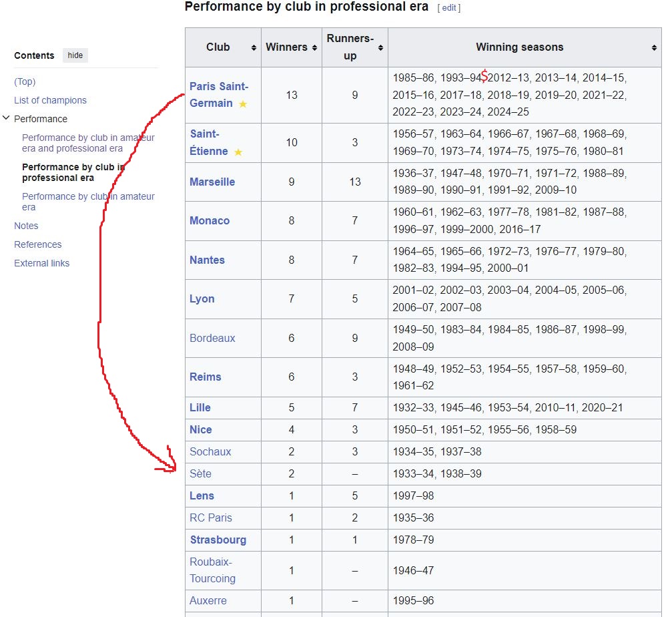Click gold star next to Paris Saint-Germain
Image resolution: width=672 pixels, height=617 pixels.
(x=243, y=104)
